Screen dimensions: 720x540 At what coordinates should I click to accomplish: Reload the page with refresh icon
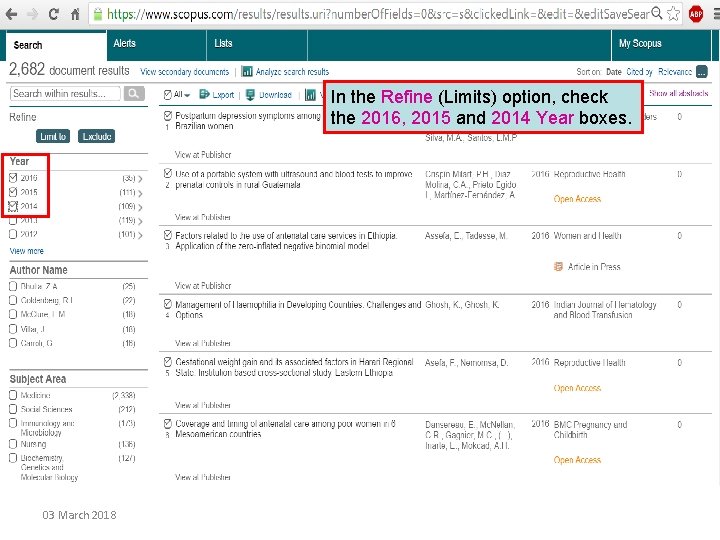coord(54,14)
